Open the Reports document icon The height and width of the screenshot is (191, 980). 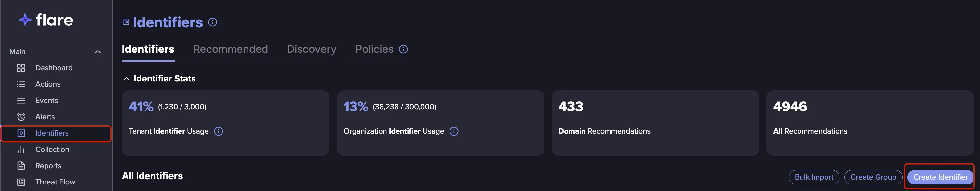21,166
